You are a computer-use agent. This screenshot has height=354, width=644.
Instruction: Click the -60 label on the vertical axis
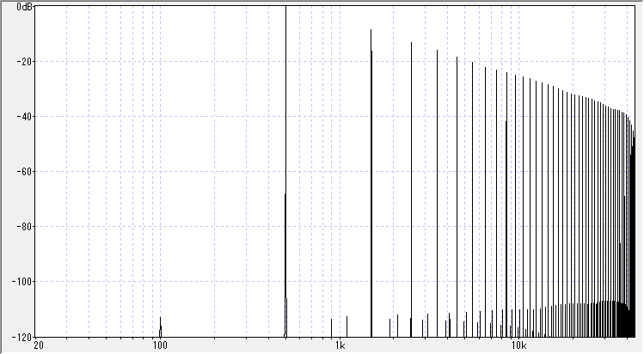pos(24,172)
